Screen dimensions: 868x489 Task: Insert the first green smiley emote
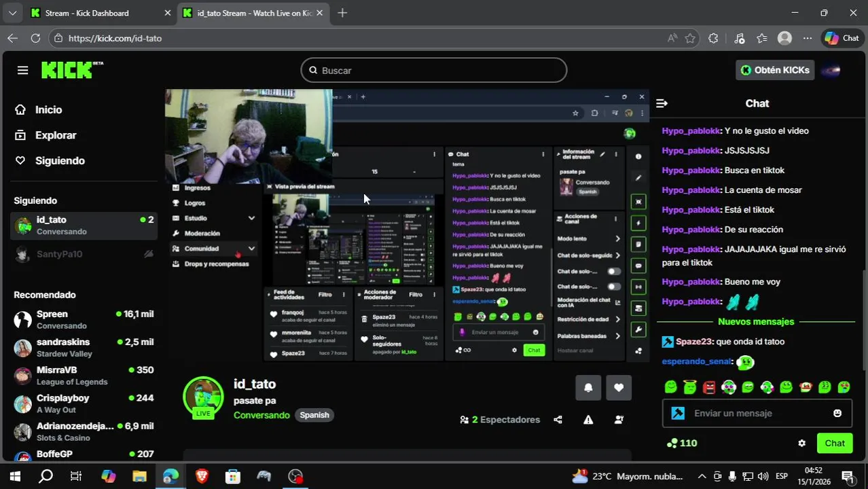671,387
